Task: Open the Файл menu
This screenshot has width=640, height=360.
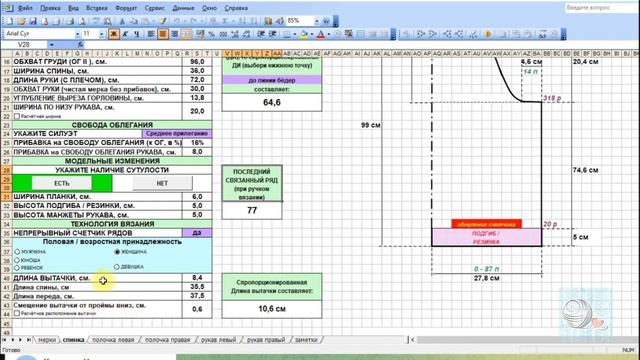Action: point(25,8)
